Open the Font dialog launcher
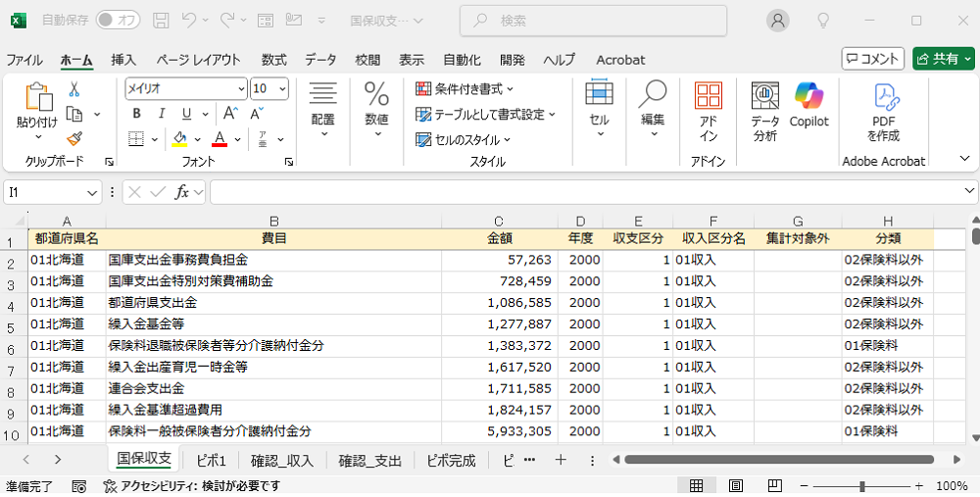Image resolution: width=980 pixels, height=497 pixels. (x=289, y=162)
